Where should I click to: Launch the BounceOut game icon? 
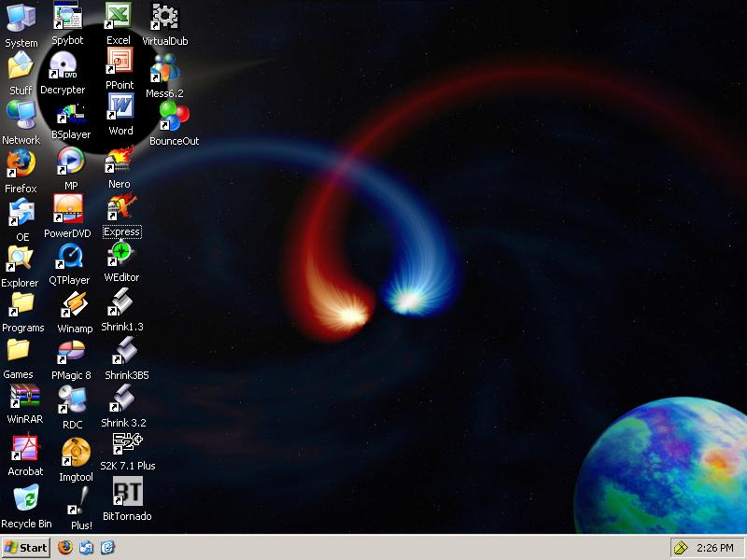pos(175,116)
